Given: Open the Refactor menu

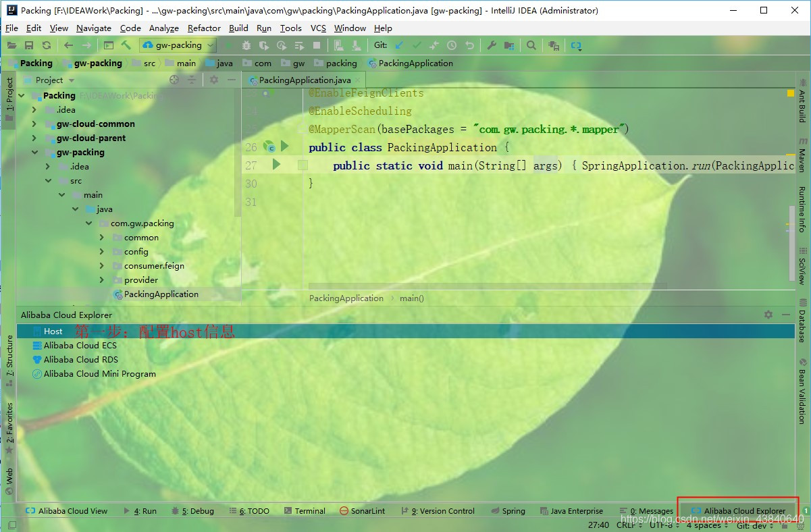Looking at the screenshot, I should coord(204,28).
